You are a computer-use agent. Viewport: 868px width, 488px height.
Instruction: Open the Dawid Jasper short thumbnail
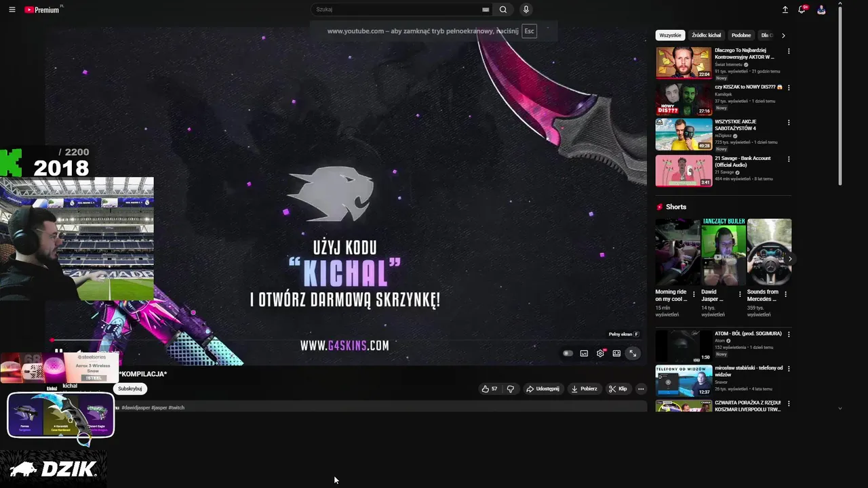coord(724,252)
